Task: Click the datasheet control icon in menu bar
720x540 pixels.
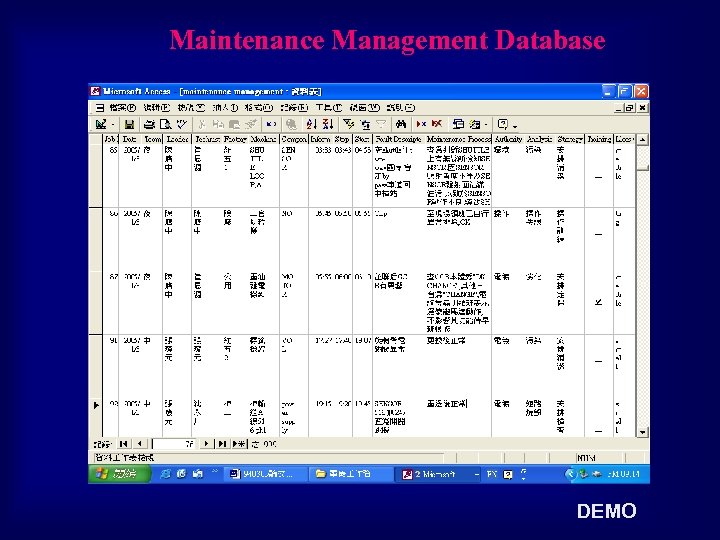Action: click(100, 108)
